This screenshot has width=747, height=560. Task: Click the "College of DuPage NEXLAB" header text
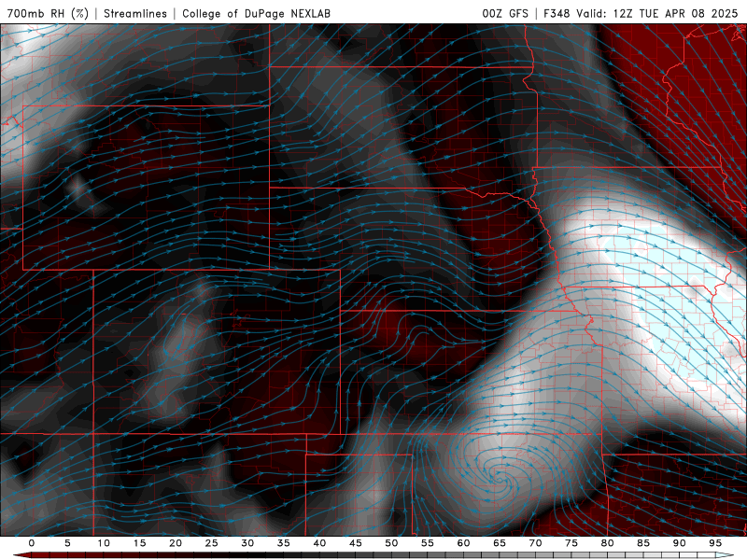[256, 13]
